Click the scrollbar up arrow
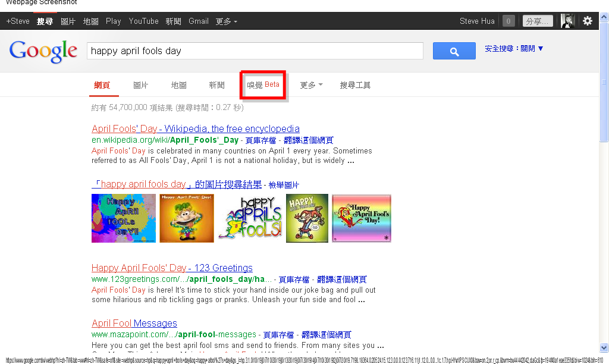609x364 pixels. pos(604,17)
